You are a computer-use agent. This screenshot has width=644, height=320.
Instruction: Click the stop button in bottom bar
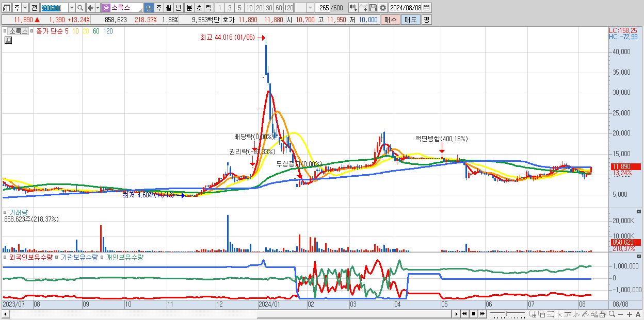(x=474, y=314)
